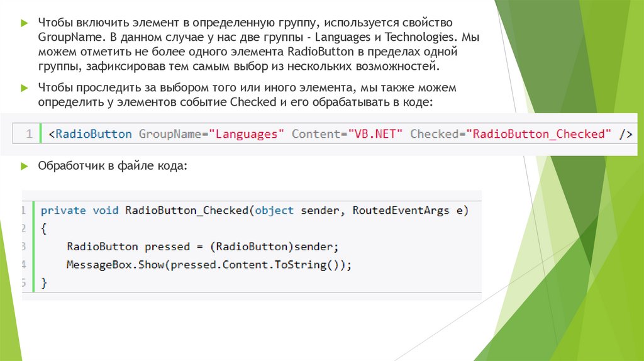Click 'Обработчик в файле кода:' text
Screen dimensions: 644x361
coord(113,166)
